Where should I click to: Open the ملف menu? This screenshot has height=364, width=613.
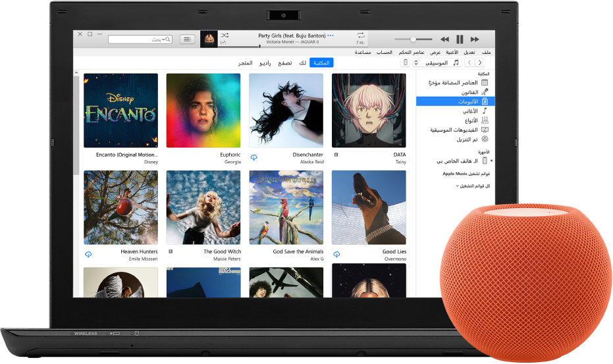486,53
